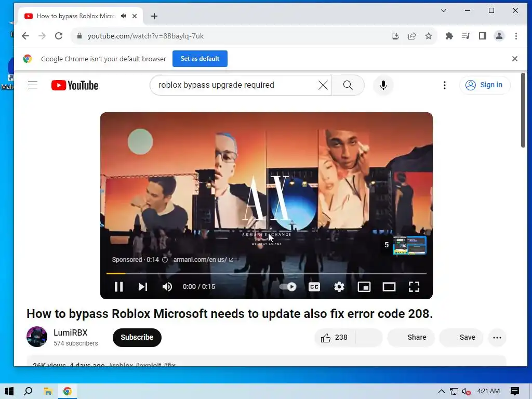This screenshot has width=532, height=399.
Task: Toggle the Autoplay switch in the player
Action: click(288, 287)
